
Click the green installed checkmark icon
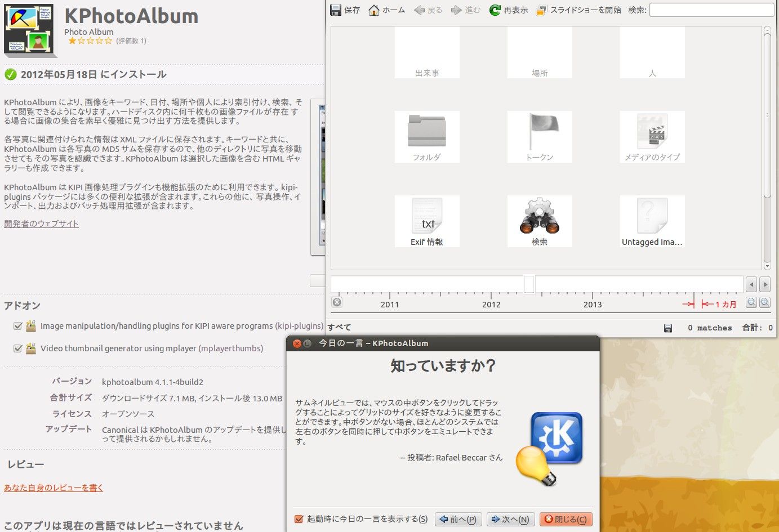[10, 74]
